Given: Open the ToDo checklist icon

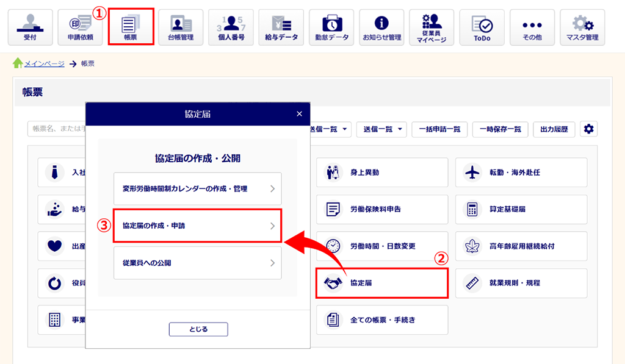Looking at the screenshot, I should coord(482,27).
